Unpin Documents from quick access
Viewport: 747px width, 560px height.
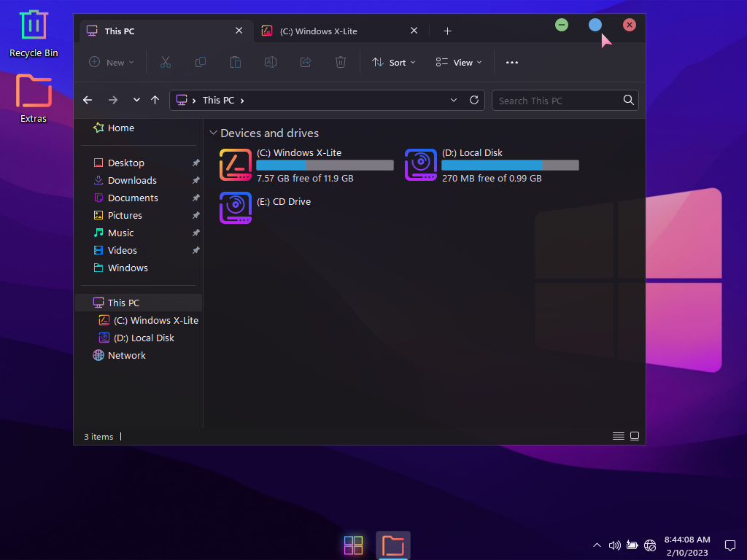coord(196,198)
